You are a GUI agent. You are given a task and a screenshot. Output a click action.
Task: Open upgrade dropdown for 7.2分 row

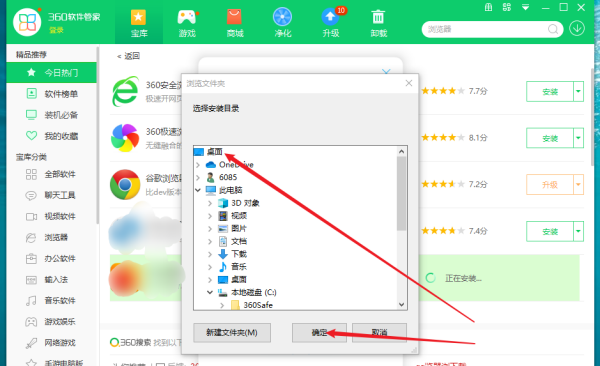tap(578, 185)
